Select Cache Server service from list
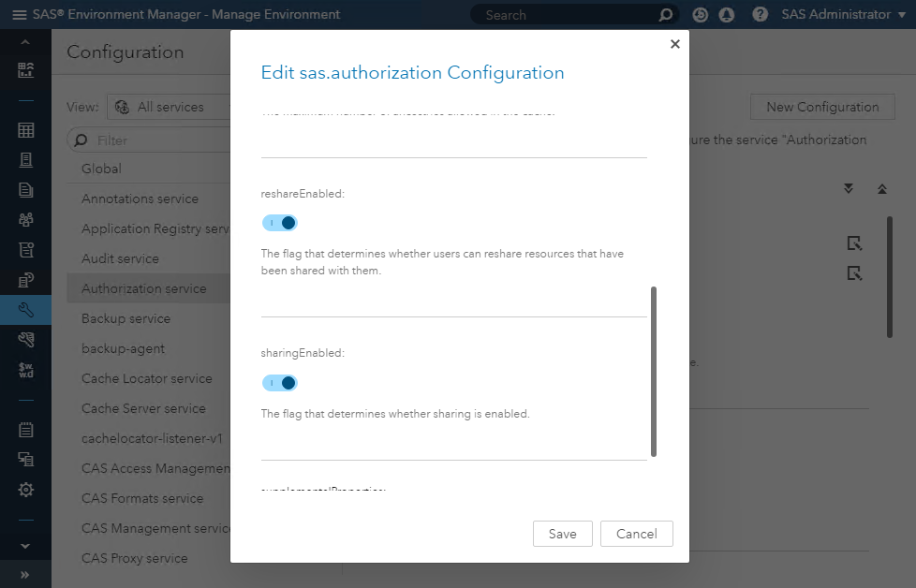Screen dimensions: 916x588 (x=143, y=408)
